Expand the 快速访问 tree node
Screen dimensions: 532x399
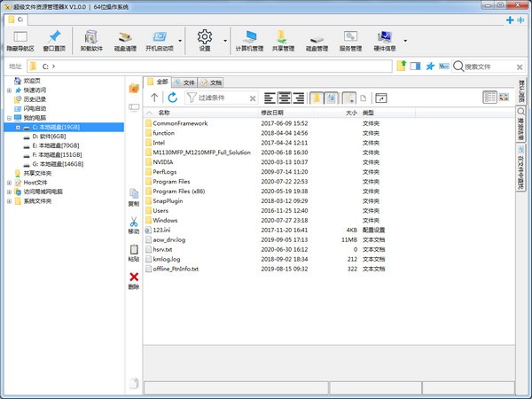[9, 90]
